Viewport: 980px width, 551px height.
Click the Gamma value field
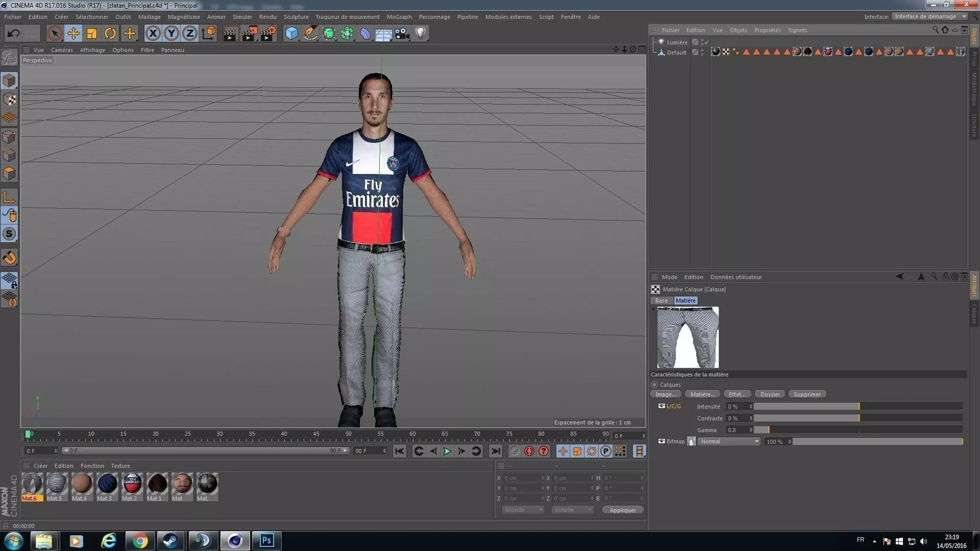737,430
